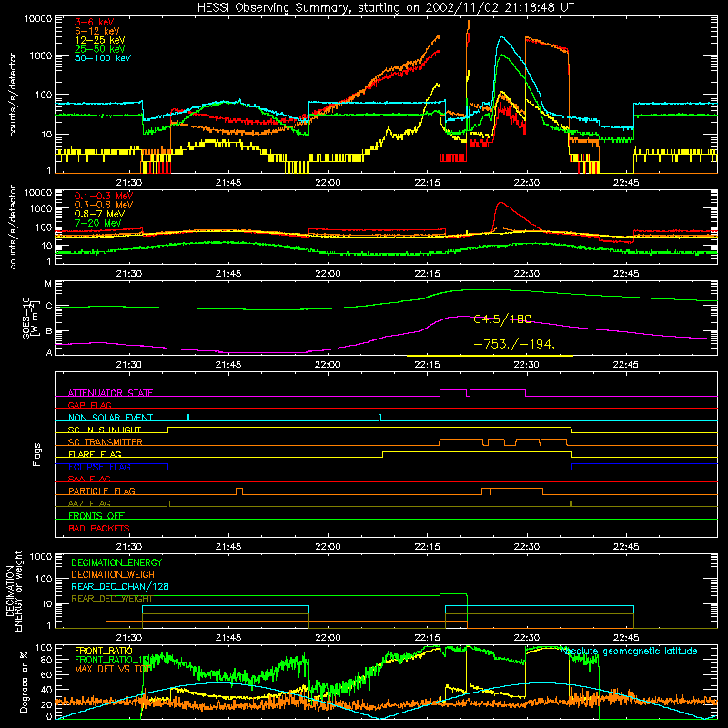Click the 'M' class tick in GOES panel
This screenshot has height=728, width=728.
coord(48,284)
